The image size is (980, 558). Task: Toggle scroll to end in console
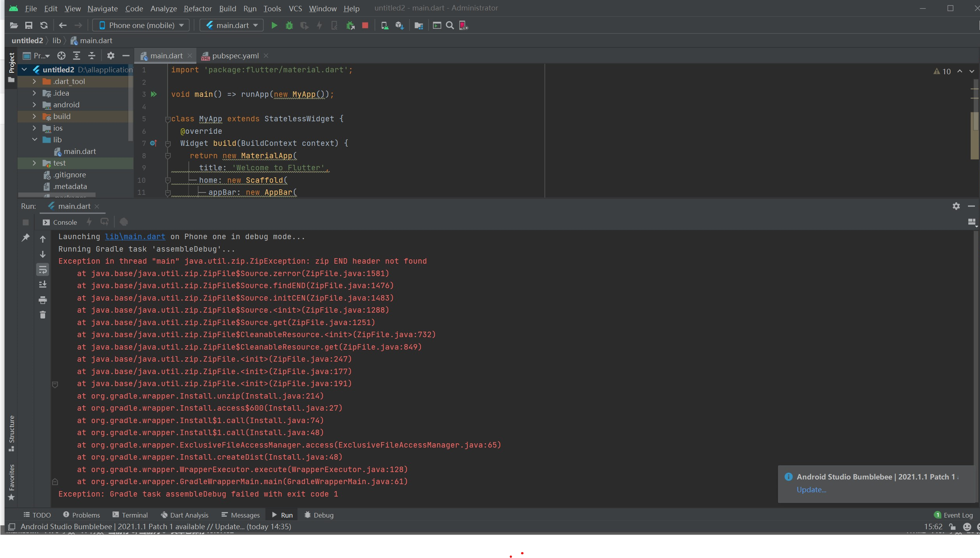[43, 285]
